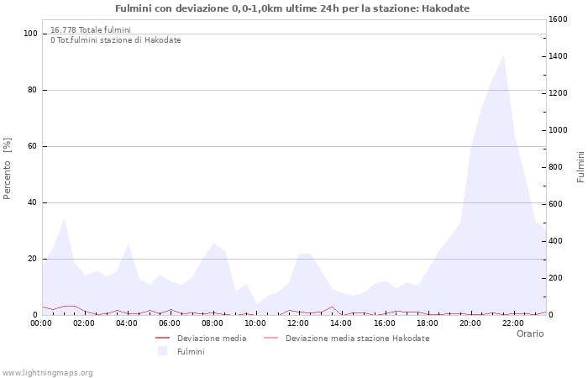Click the 'Fulmini' right axis title
588x378 pixels.
[580, 167]
